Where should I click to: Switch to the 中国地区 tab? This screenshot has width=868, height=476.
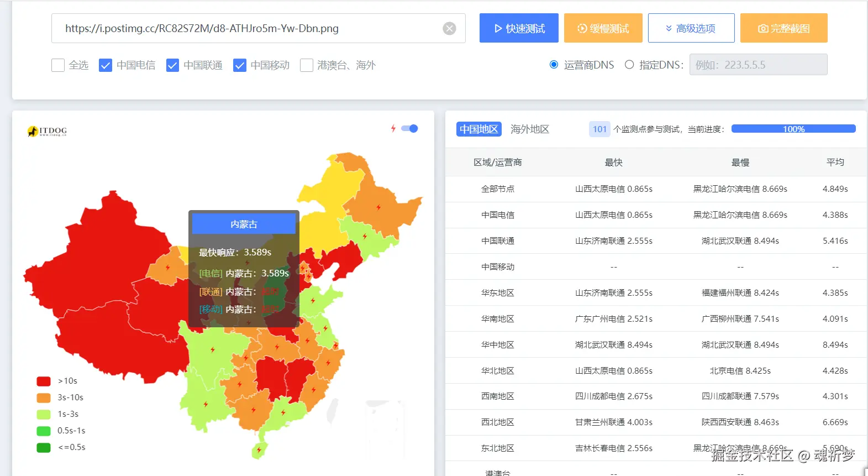point(478,129)
